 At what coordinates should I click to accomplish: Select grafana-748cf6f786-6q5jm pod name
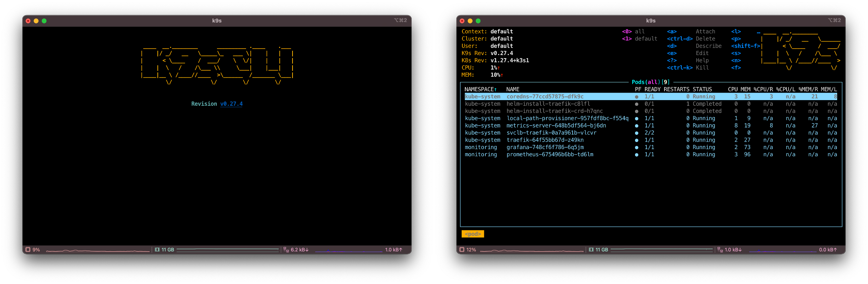coord(545,147)
